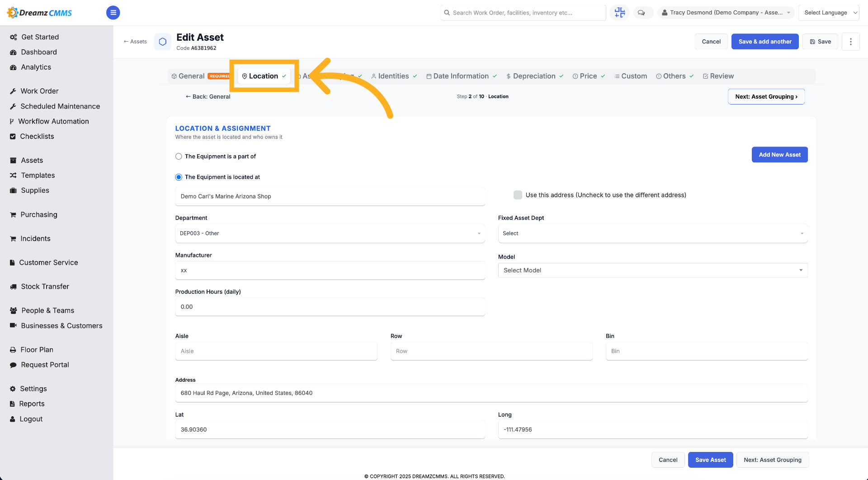
Task: Switch to the Identities tab
Action: [x=394, y=76]
